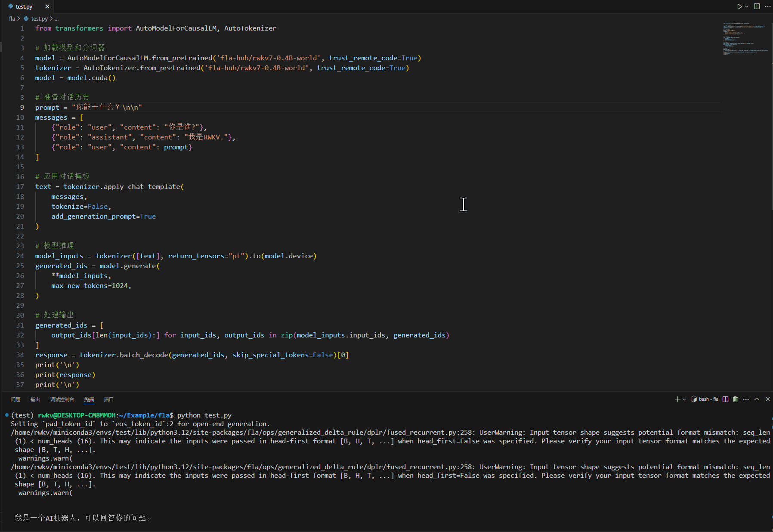Click 'print(response)' on line 36

pyautogui.click(x=65, y=375)
